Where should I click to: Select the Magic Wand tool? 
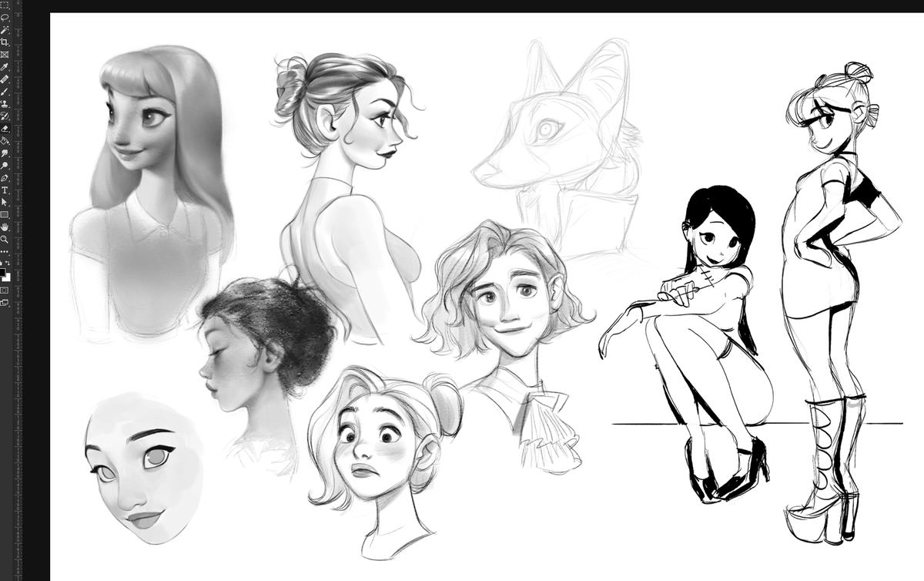click(5, 30)
